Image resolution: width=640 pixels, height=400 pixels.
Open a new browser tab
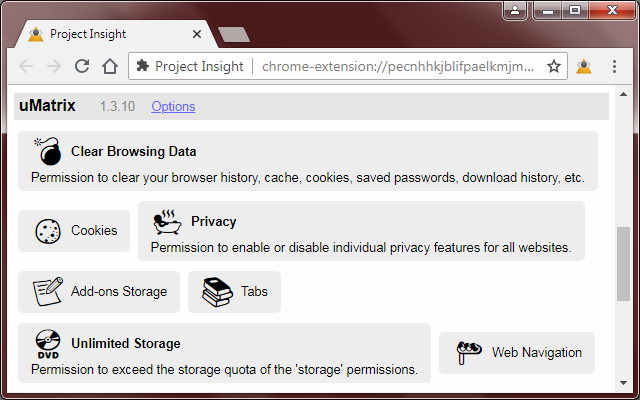coord(234,34)
